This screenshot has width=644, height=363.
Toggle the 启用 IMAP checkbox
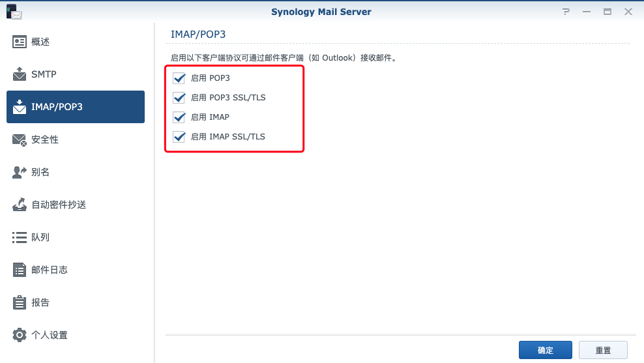click(x=179, y=117)
